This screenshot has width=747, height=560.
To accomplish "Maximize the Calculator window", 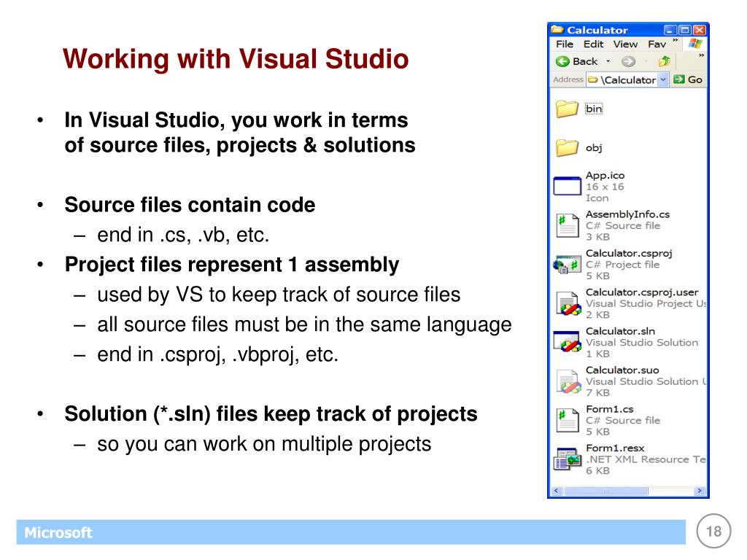I will coord(684,30).
